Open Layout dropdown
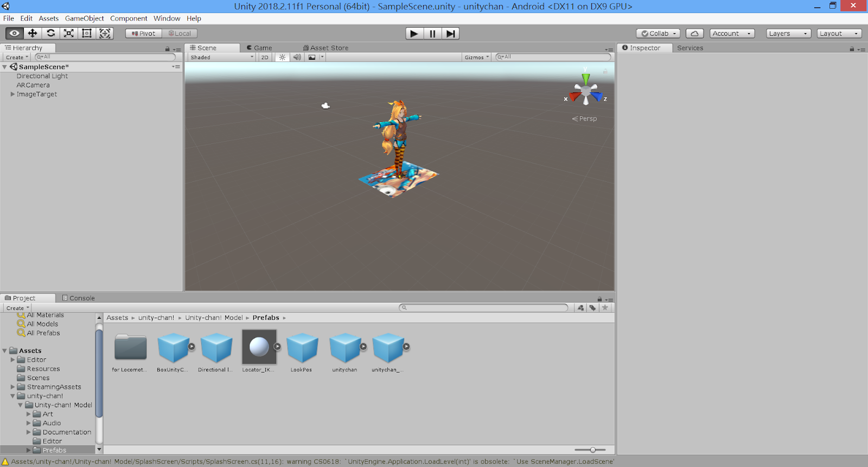The image size is (868, 467). click(x=839, y=33)
